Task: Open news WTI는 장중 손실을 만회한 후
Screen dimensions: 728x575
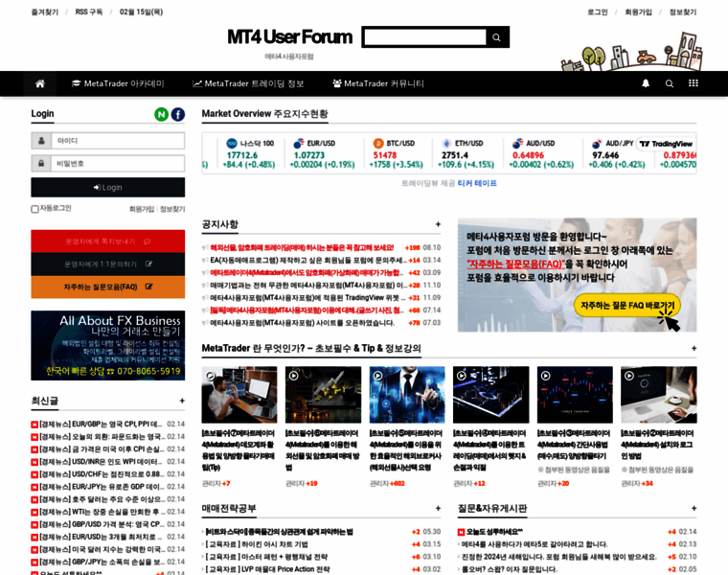Action: tap(102, 512)
